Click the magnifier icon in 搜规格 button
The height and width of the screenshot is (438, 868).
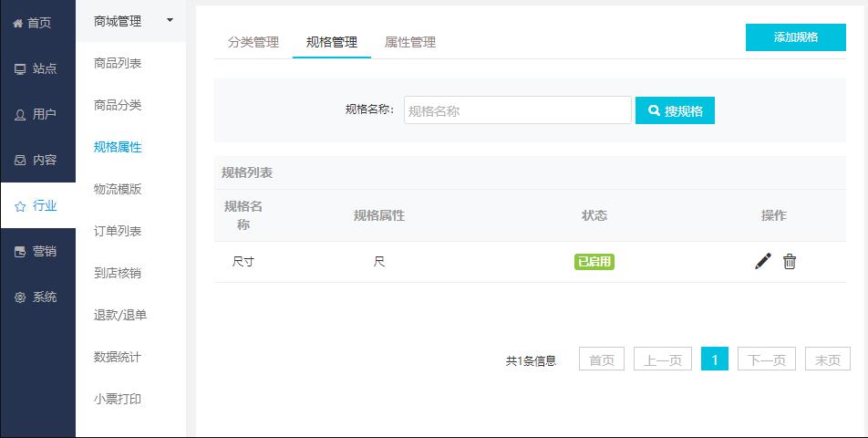(x=654, y=110)
